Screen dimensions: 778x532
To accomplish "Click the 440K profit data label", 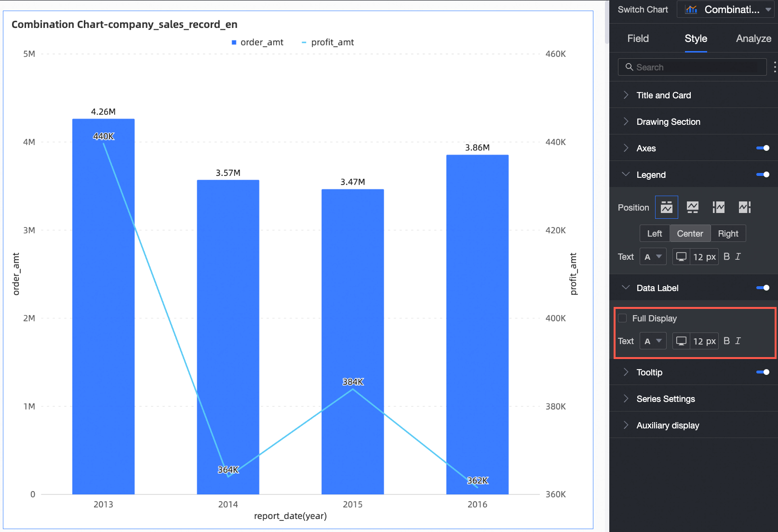I will 104,136.
